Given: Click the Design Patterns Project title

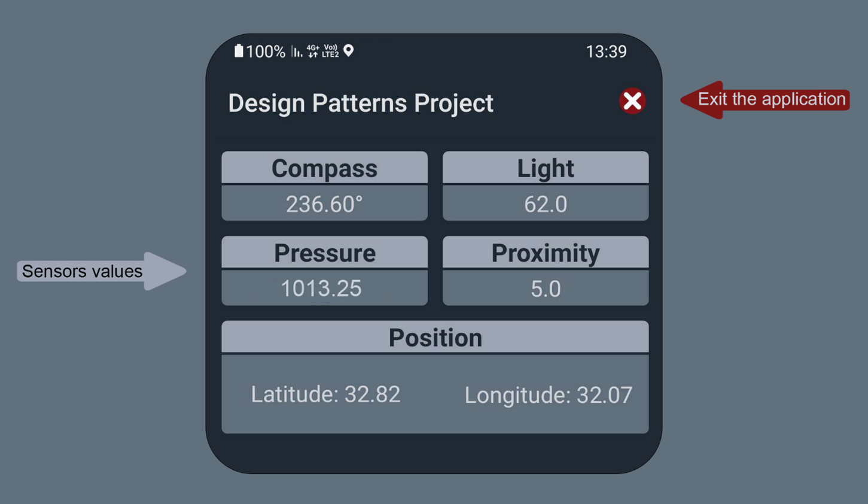Looking at the screenshot, I should pyautogui.click(x=360, y=103).
